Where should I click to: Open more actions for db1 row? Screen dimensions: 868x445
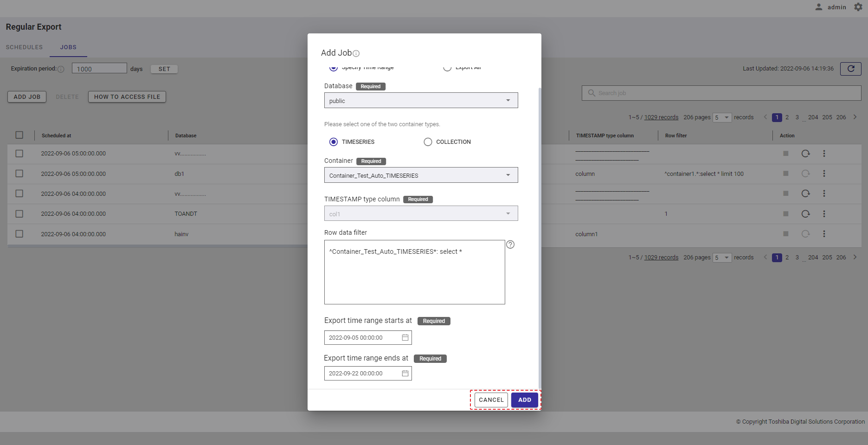click(824, 174)
